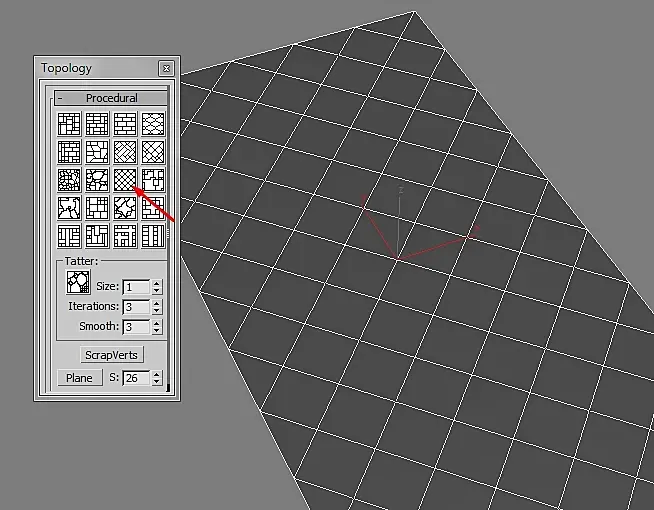Select the large diagonal diamond grid pattern

(x=153, y=151)
